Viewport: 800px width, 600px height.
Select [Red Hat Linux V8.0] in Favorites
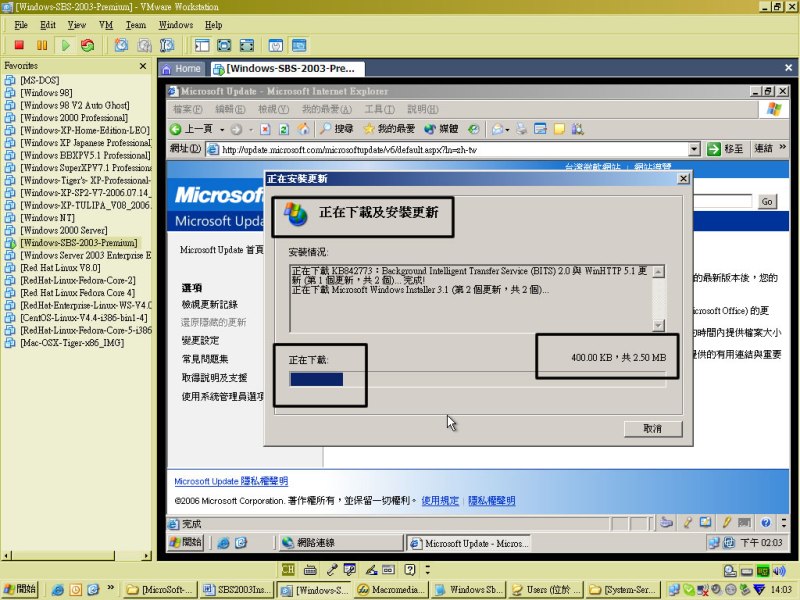point(60,267)
